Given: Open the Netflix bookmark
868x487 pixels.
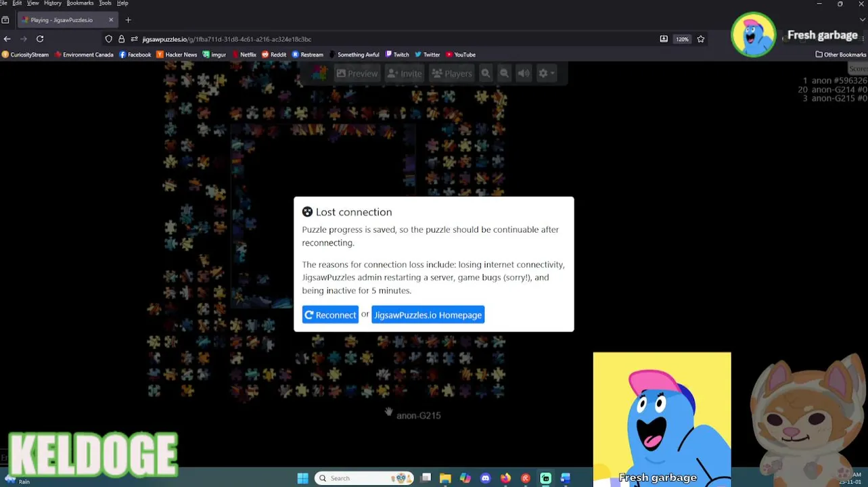Looking at the screenshot, I should pyautogui.click(x=244, y=55).
